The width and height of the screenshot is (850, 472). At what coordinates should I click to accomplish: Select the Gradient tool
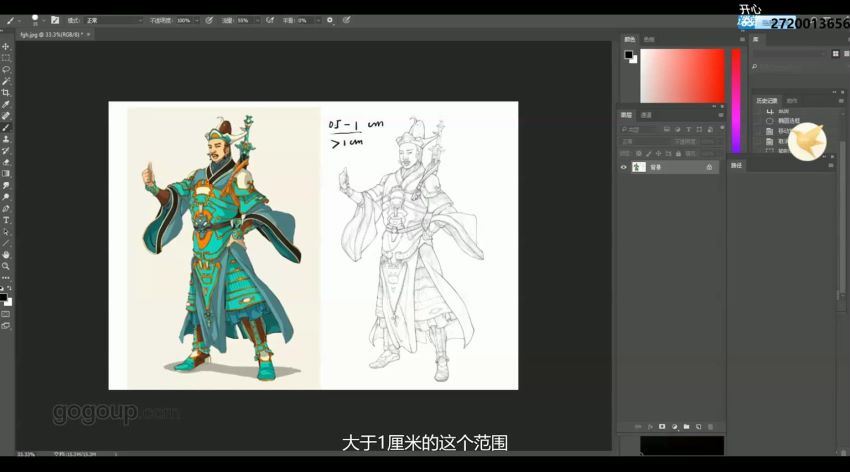point(6,173)
